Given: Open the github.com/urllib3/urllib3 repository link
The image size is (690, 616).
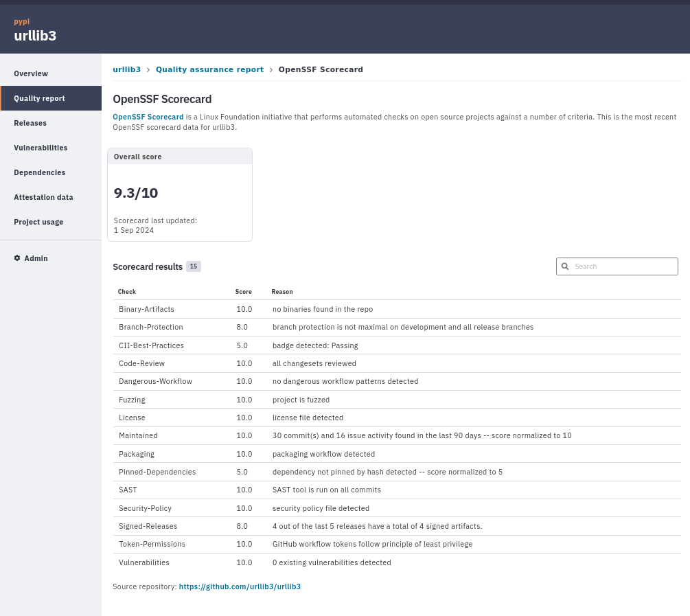Looking at the screenshot, I should pos(240,586).
